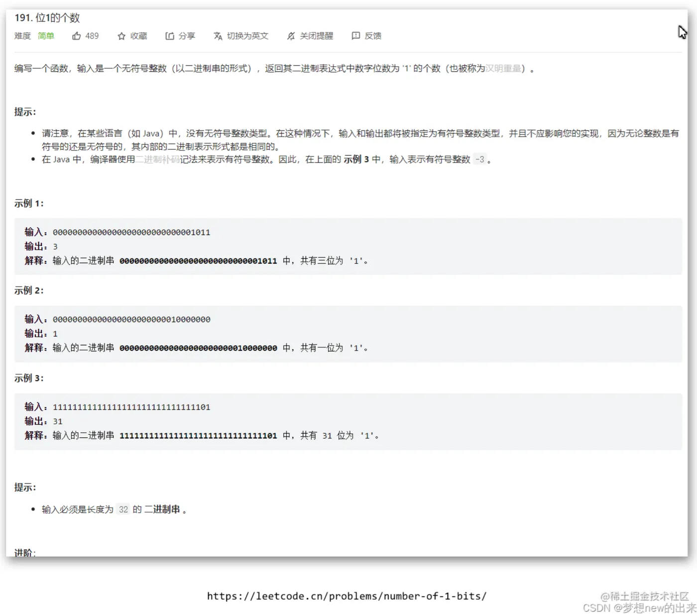Click example 1 input binary string ending 1011

click(x=131, y=233)
